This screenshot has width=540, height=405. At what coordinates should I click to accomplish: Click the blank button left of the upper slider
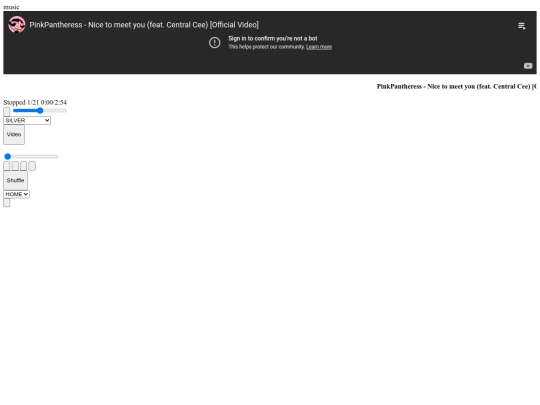coord(7,112)
